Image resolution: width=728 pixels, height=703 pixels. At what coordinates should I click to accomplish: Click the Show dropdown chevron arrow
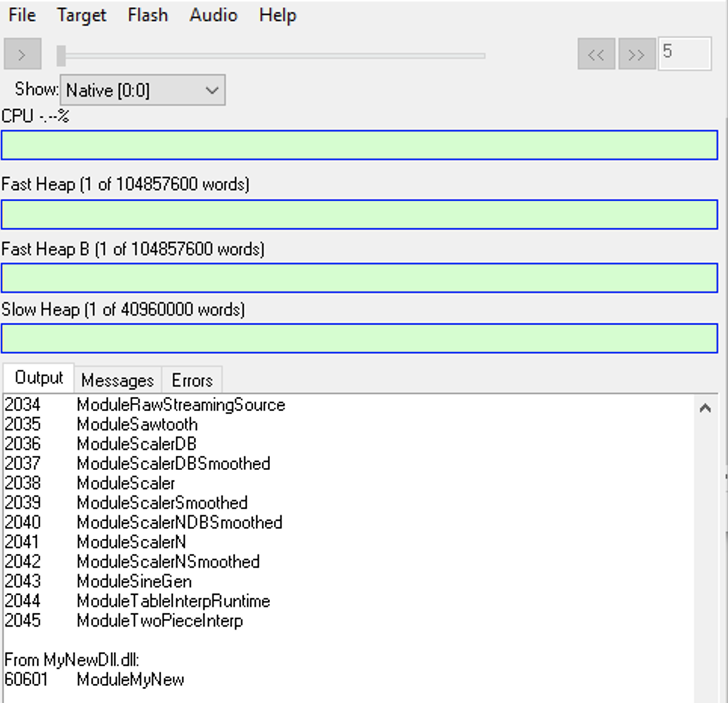click(x=212, y=90)
